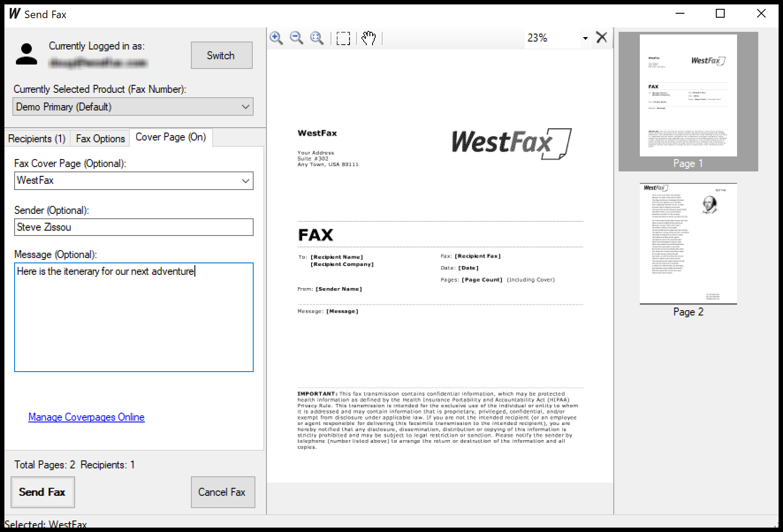Open the Demo Primary product dropdown

pos(133,107)
